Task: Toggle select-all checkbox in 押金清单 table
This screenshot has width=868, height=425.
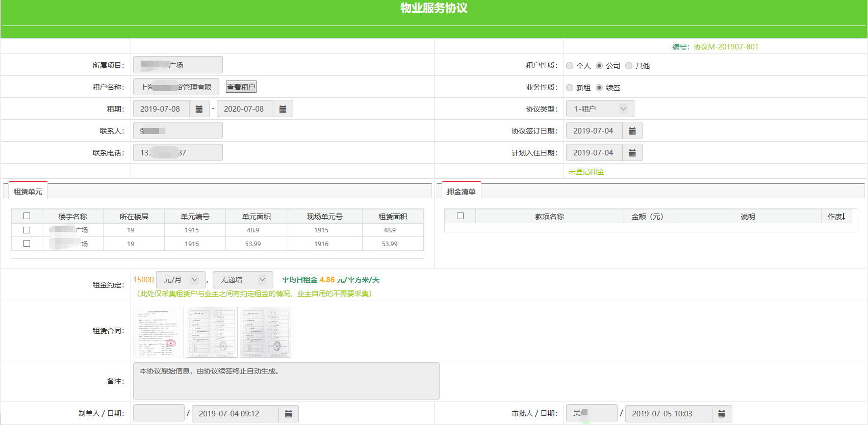Action: [x=460, y=216]
